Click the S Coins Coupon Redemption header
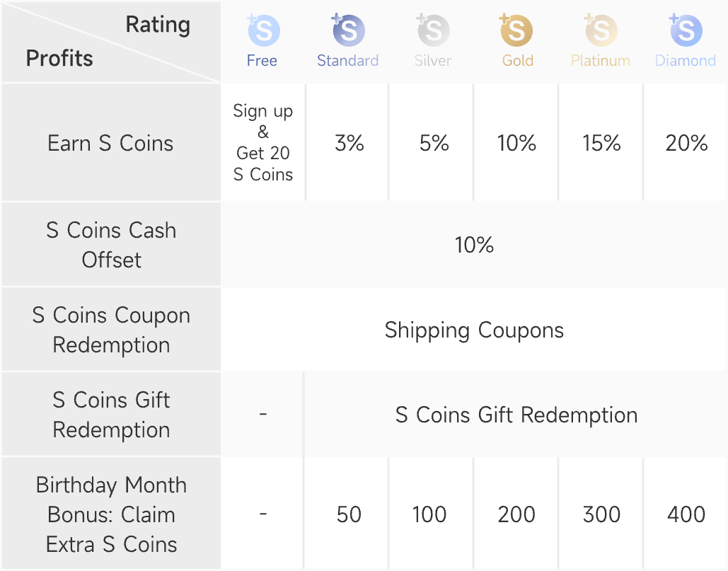 (x=111, y=330)
